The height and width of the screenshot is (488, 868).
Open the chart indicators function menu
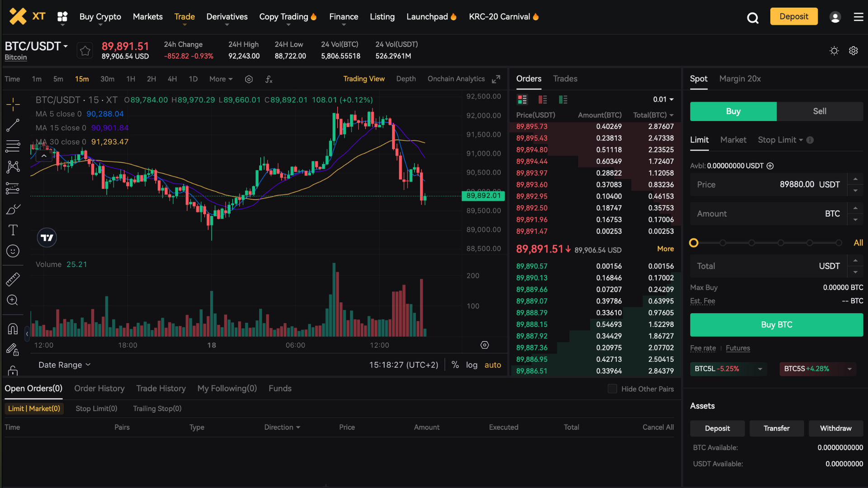[269, 79]
